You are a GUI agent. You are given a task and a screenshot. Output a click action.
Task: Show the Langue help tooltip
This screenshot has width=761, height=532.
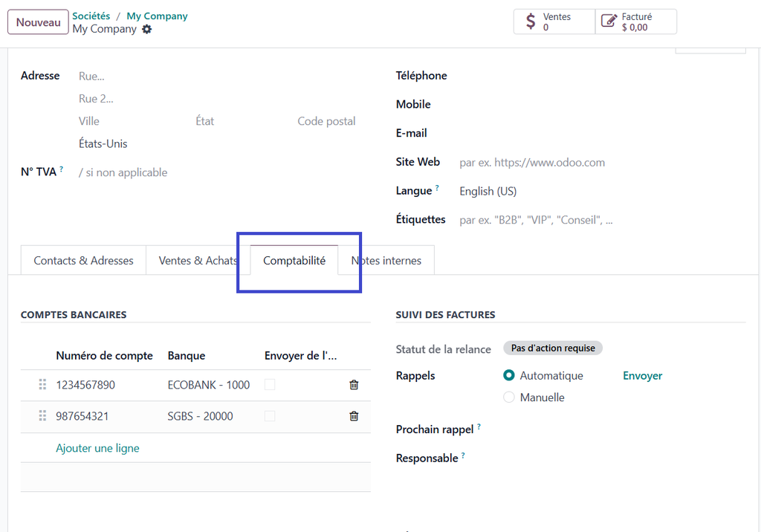pyautogui.click(x=437, y=188)
